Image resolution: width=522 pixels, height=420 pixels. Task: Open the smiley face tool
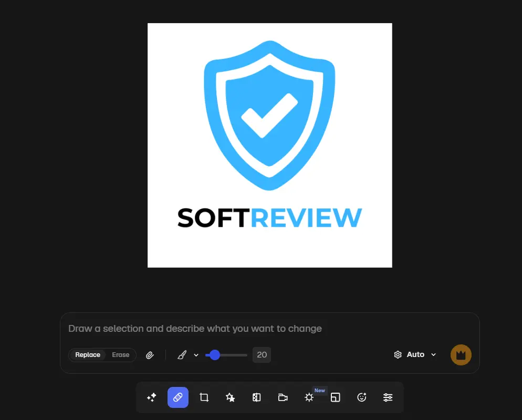point(361,397)
